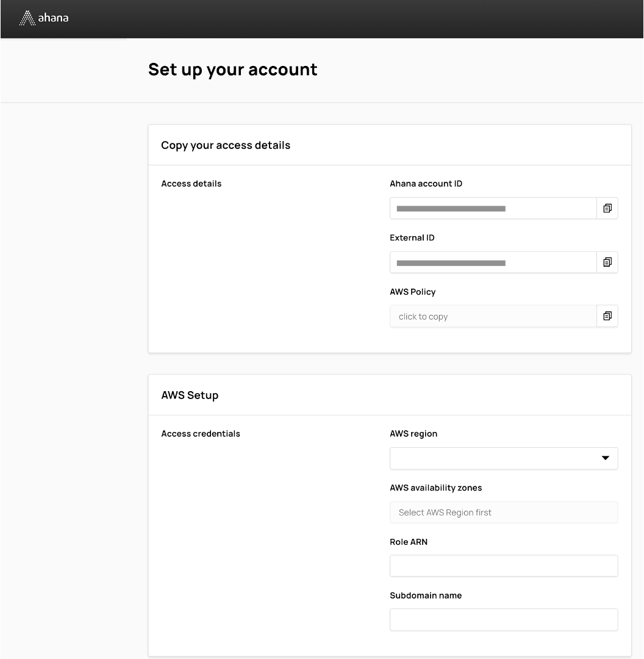Copy the External ID value
This screenshot has height=659, width=644.
(607, 262)
